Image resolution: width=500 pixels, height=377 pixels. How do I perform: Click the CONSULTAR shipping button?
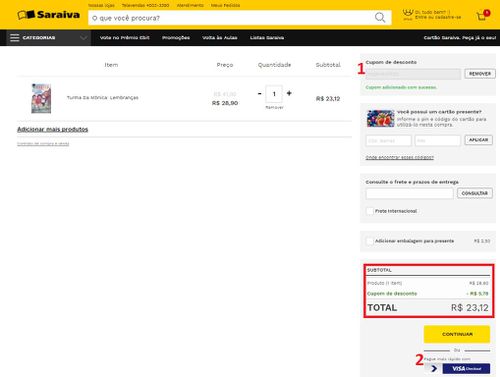(x=475, y=193)
